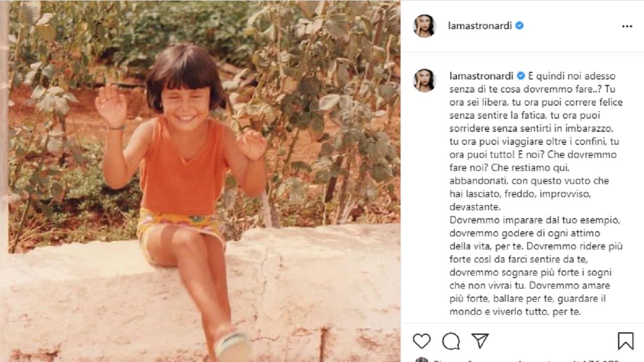This screenshot has height=362, width=644.
Task: Click the verified badge beside the caption username
Action: point(521,76)
